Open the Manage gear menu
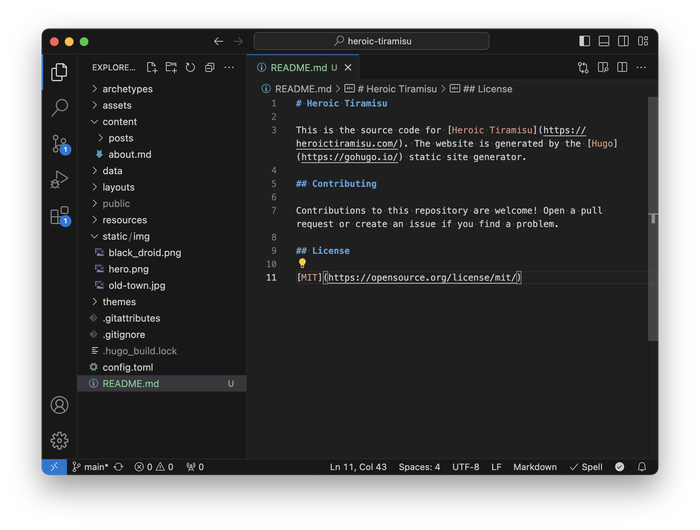This screenshot has width=700, height=530. 59,441
